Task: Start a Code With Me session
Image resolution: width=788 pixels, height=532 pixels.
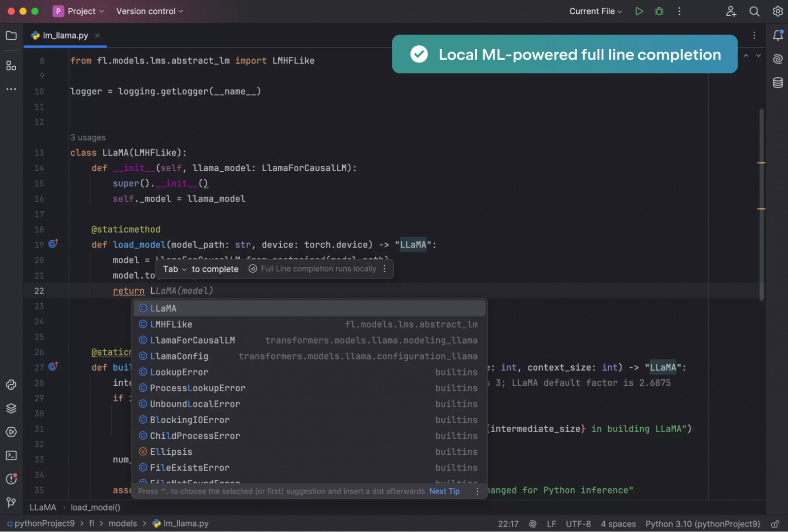Action: [731, 11]
